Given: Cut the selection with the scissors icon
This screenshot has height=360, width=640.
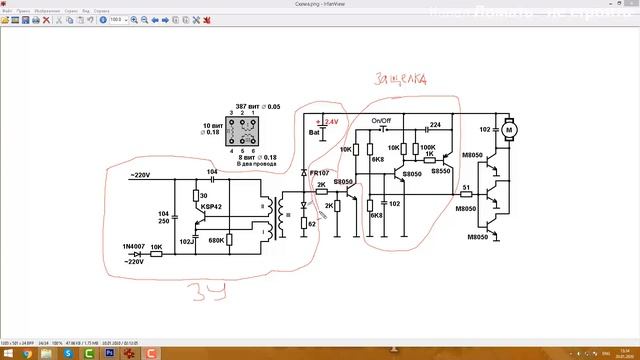Looking at the screenshot, I should (x=59, y=20).
